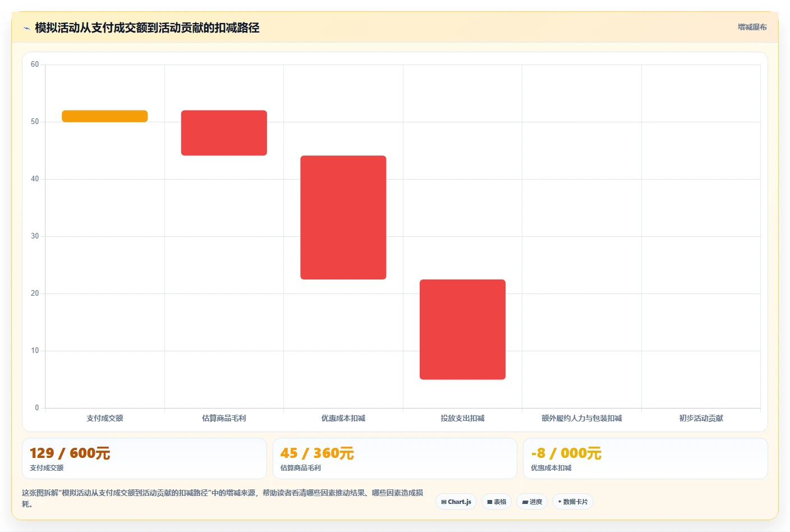Click the red 优惠成本扣减 bar
Image resolution: width=790 pixels, height=532 pixels.
[343, 217]
